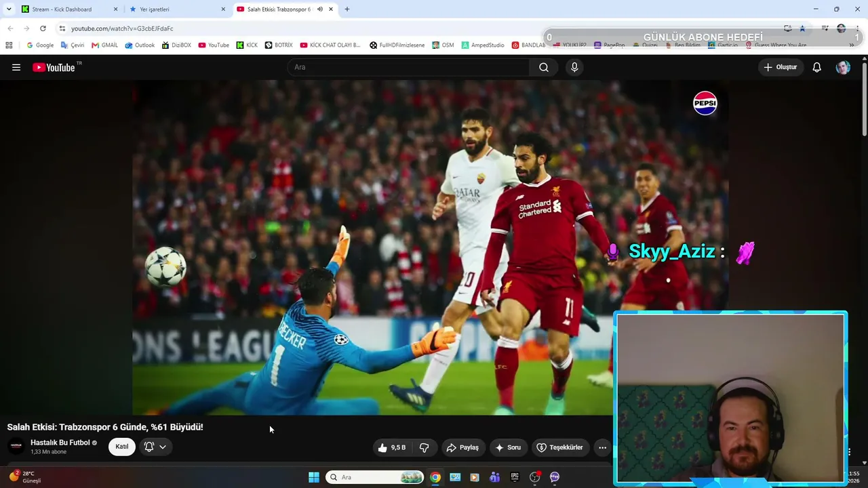
Task: Close the Stream - Kick Dashboard tab
Action: (x=115, y=9)
